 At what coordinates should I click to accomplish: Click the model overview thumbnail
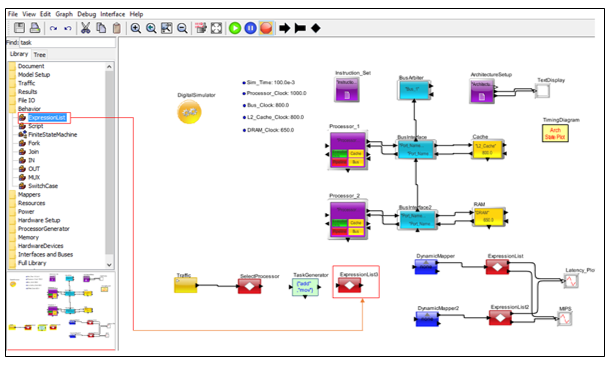point(61,311)
